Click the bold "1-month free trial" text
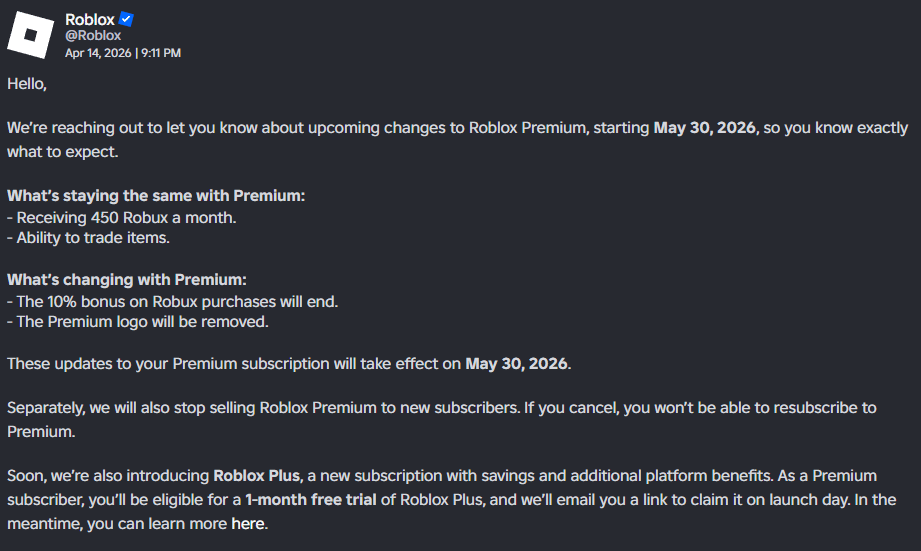This screenshot has height=551, width=921. 311,499
